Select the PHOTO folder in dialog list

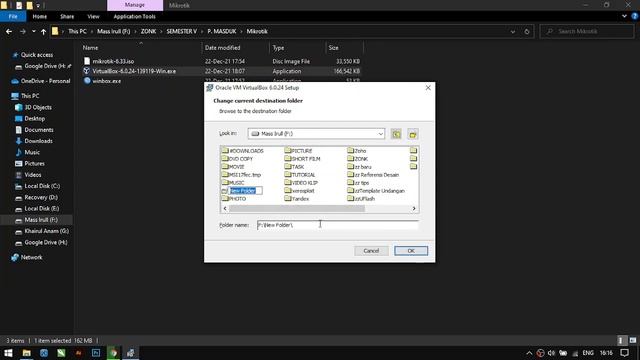(x=234, y=198)
